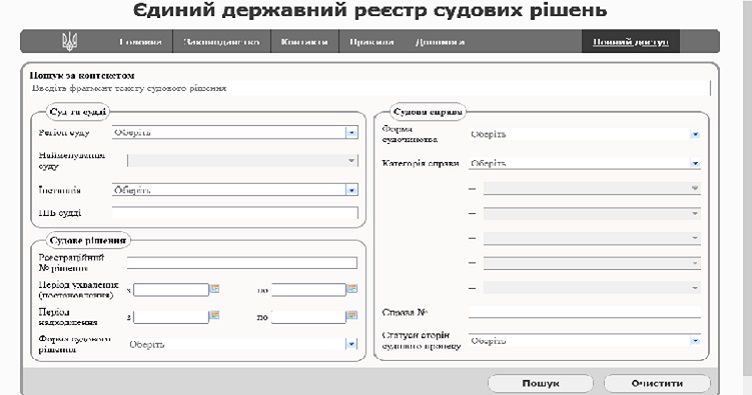
Task: Click the Судове рішення section heading
Action: pyautogui.click(x=88, y=240)
